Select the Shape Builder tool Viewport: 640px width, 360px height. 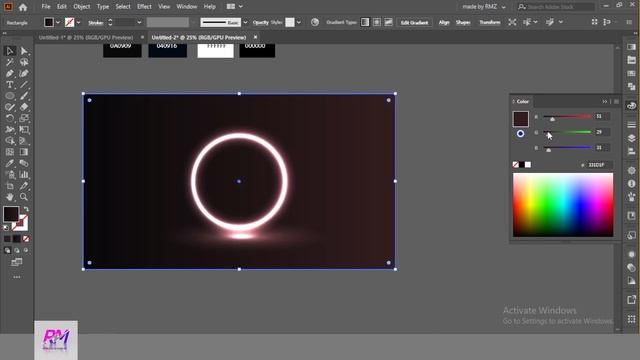(10, 141)
